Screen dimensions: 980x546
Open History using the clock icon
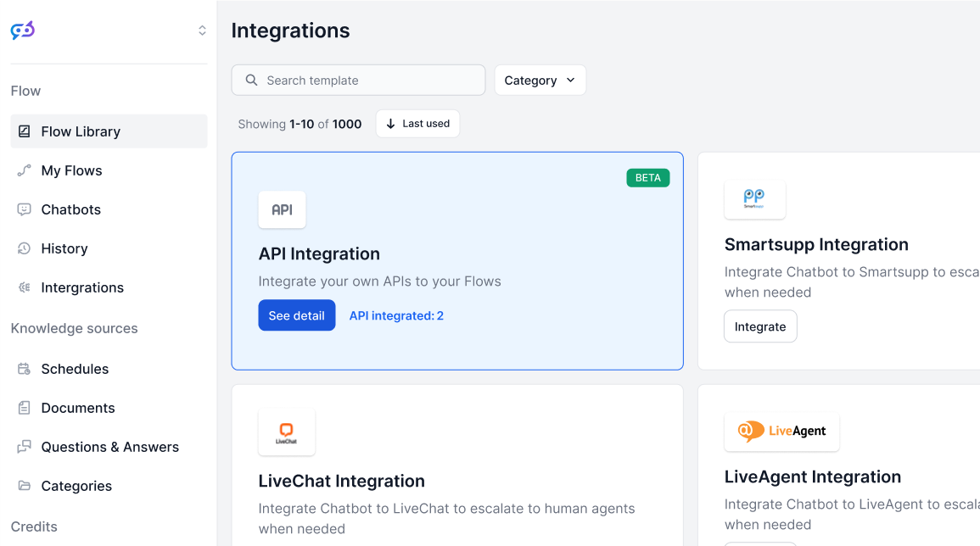[x=26, y=248]
